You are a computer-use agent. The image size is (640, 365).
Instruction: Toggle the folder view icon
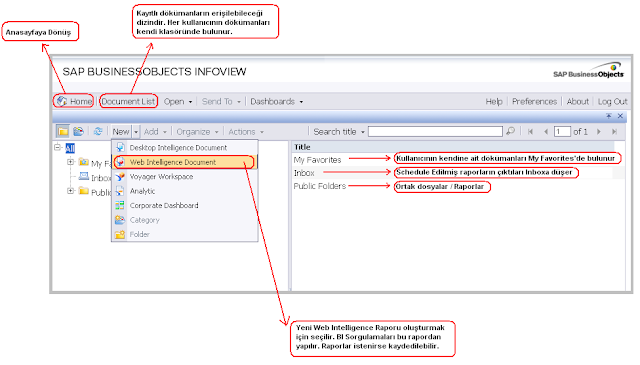coord(63,131)
